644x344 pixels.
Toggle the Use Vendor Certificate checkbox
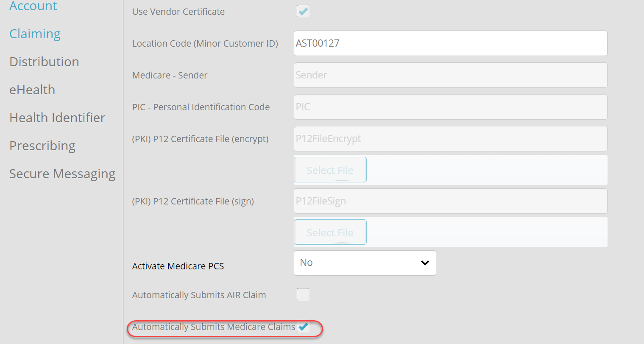(303, 11)
